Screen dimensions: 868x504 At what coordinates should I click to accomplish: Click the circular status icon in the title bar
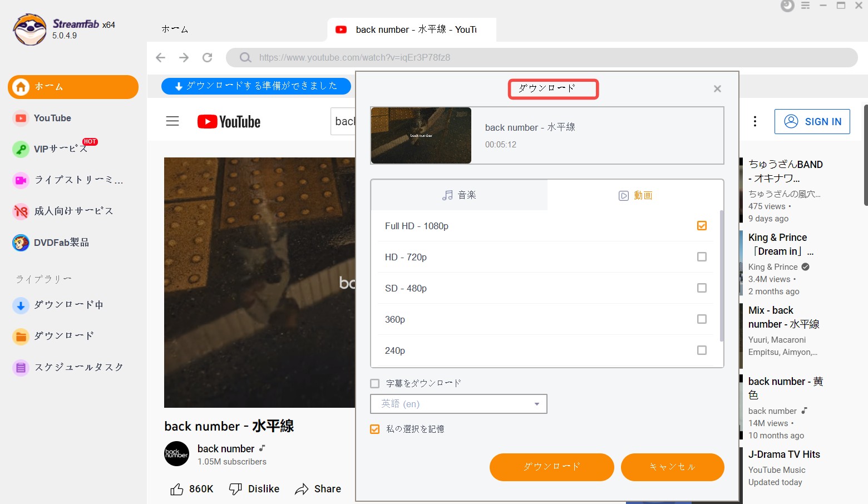(787, 6)
